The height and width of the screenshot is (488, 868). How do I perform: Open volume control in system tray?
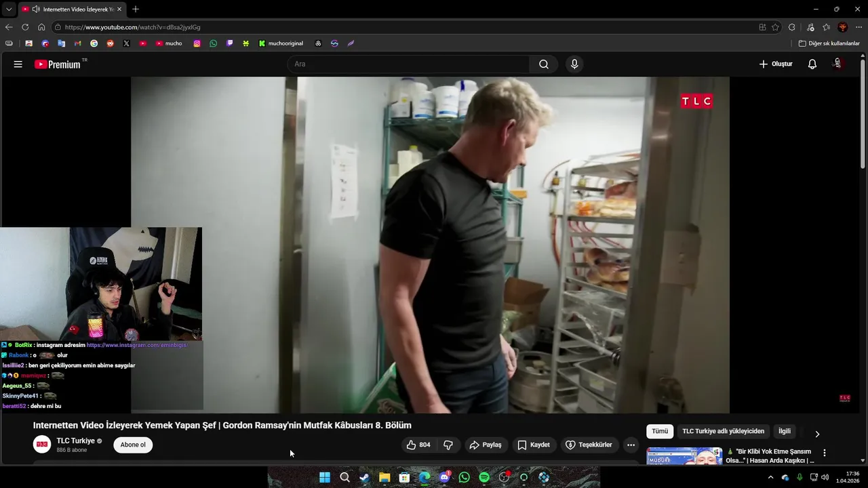coord(825,477)
